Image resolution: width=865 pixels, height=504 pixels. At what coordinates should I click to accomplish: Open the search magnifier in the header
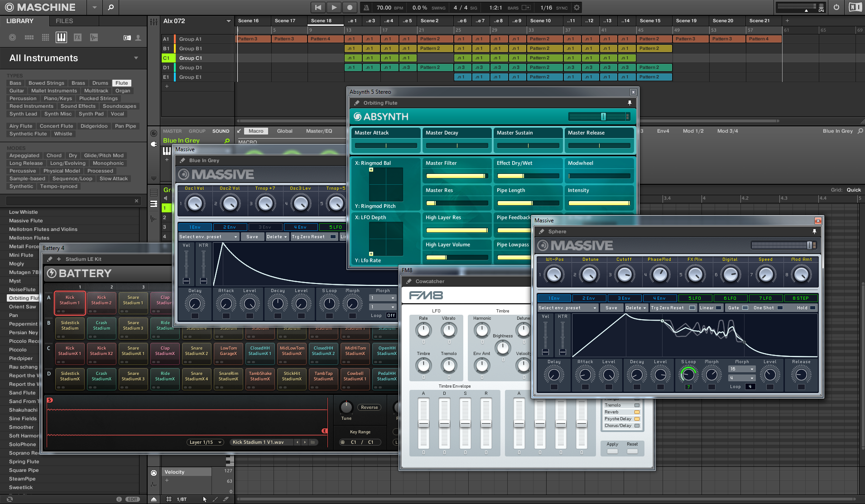(111, 7)
